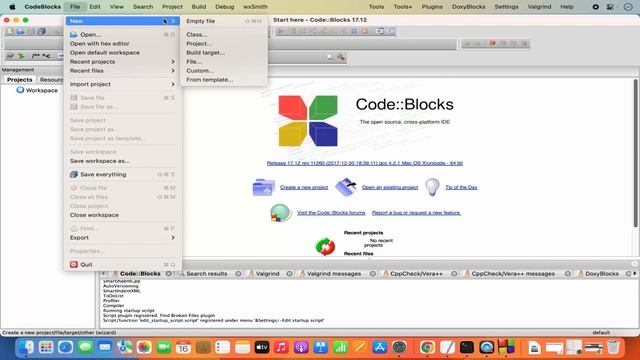
Task: Open the Settings menu
Action: click(506, 7)
